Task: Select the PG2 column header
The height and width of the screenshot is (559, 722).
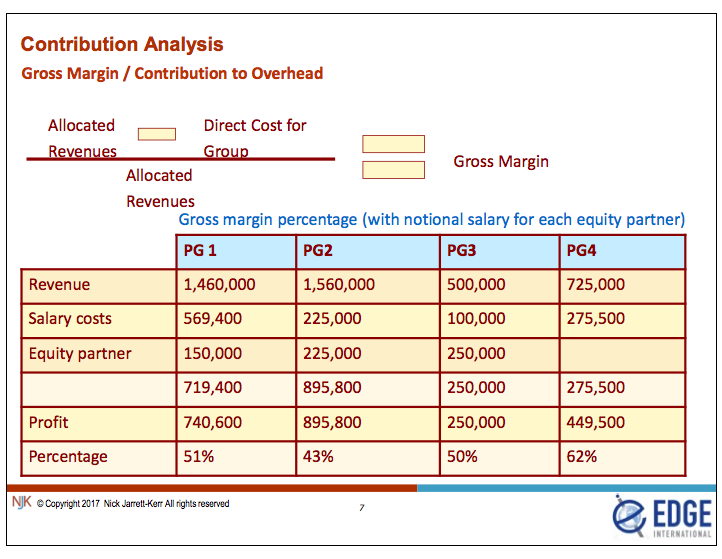Action: [x=366, y=251]
